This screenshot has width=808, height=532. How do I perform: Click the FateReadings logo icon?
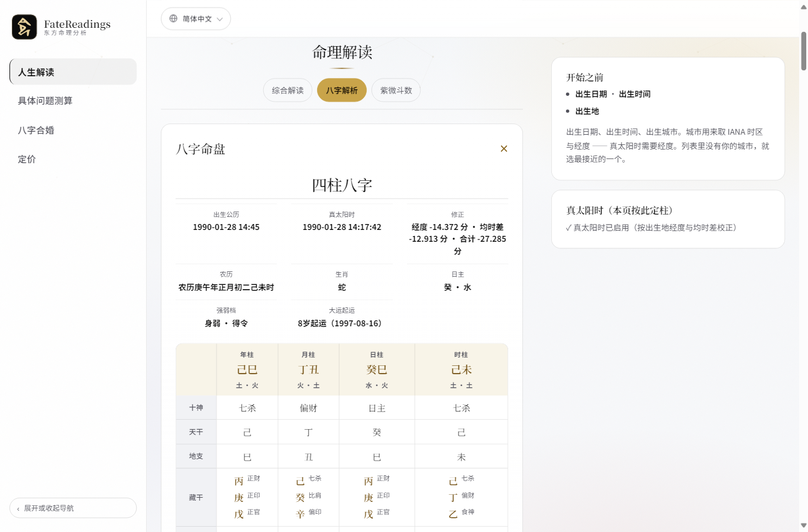[24, 27]
